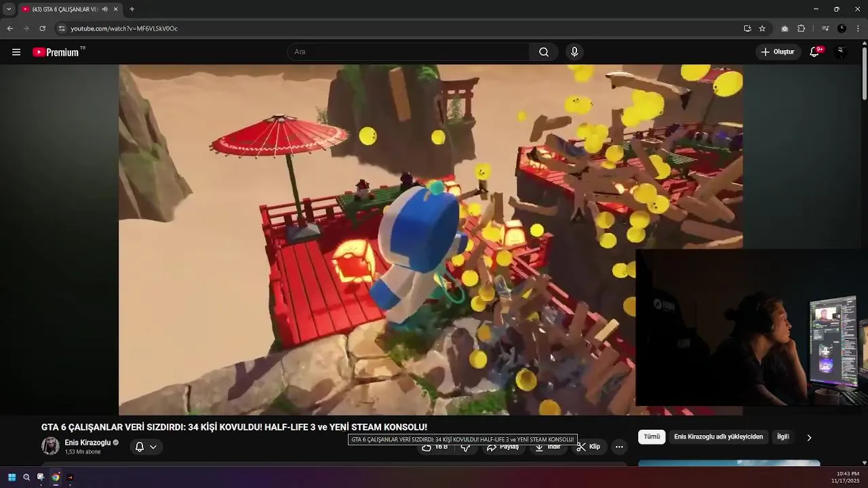This screenshot has height=488, width=868.
Task: Show more filter chips with right chevron
Action: click(809, 438)
